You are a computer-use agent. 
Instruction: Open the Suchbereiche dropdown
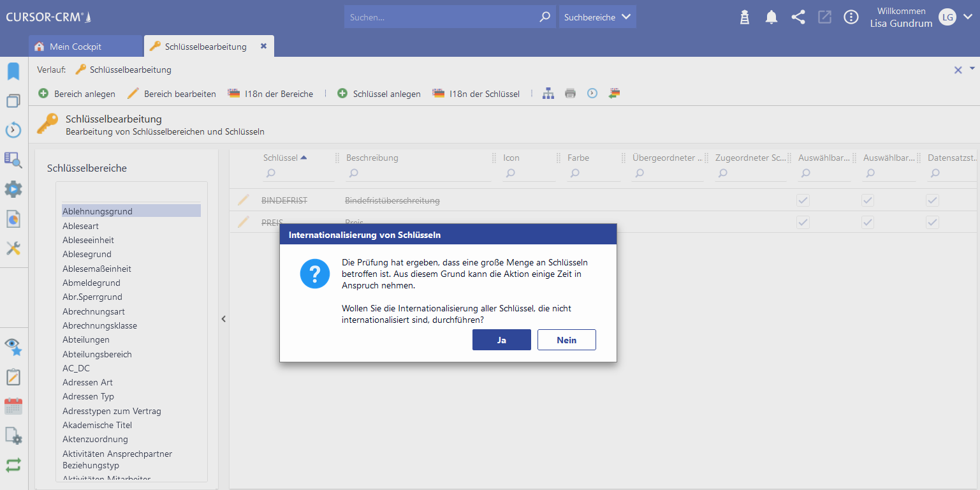(597, 17)
